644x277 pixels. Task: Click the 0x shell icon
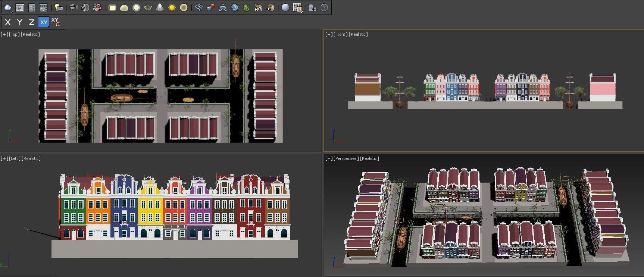[270, 7]
